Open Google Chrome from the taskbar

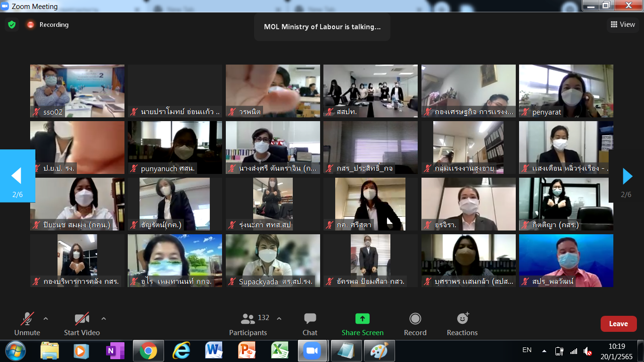click(148, 351)
